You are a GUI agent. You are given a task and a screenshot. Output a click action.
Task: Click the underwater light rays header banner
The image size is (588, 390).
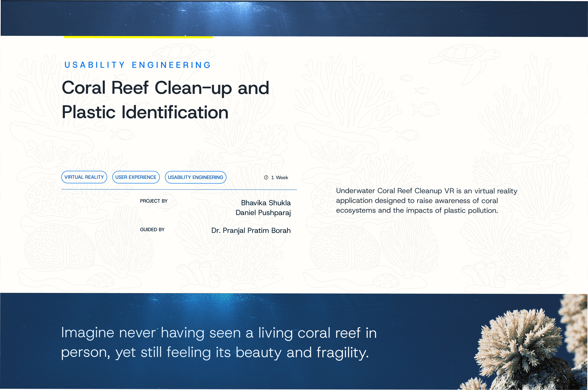click(294, 18)
